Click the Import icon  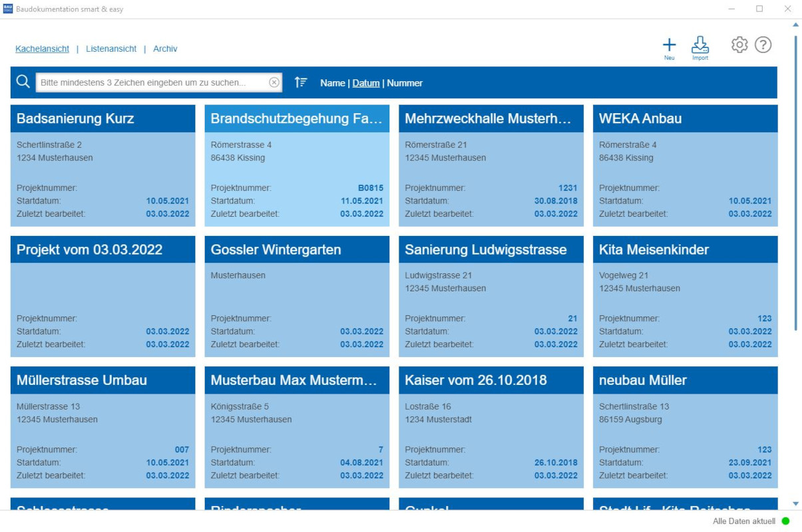pyautogui.click(x=700, y=45)
